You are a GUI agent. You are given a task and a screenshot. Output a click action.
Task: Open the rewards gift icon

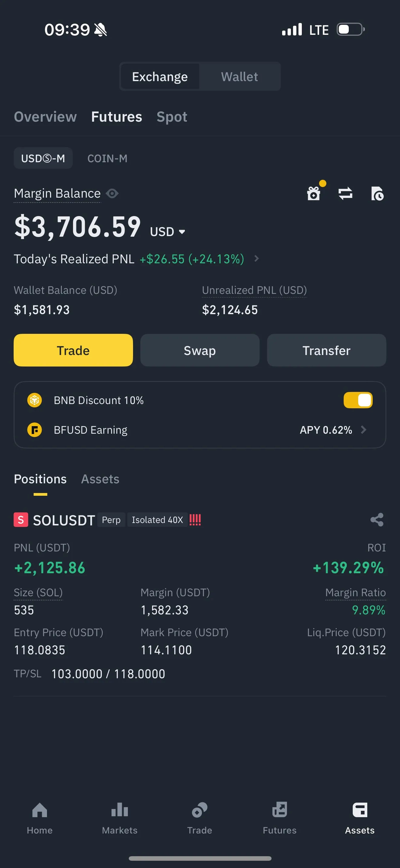tap(314, 193)
